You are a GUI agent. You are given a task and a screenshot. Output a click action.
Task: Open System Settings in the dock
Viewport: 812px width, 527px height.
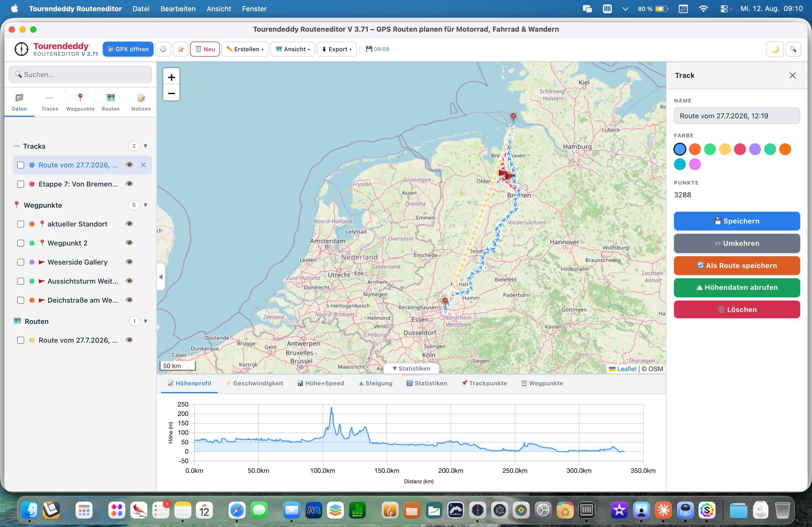pos(543,510)
